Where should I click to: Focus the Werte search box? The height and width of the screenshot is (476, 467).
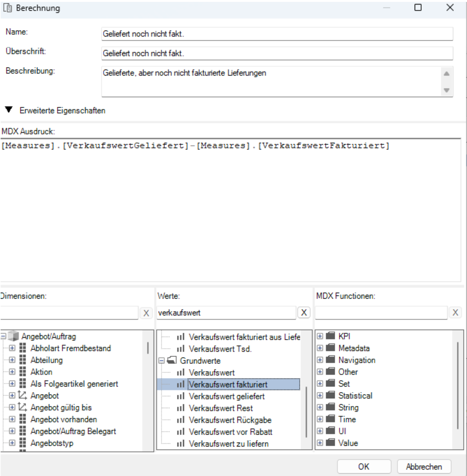coord(226,313)
